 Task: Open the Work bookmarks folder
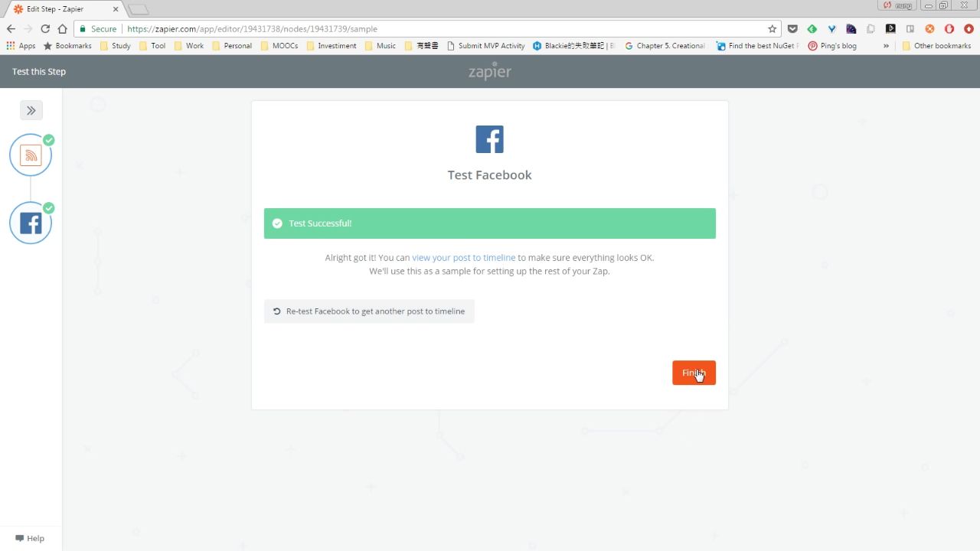click(x=189, y=46)
